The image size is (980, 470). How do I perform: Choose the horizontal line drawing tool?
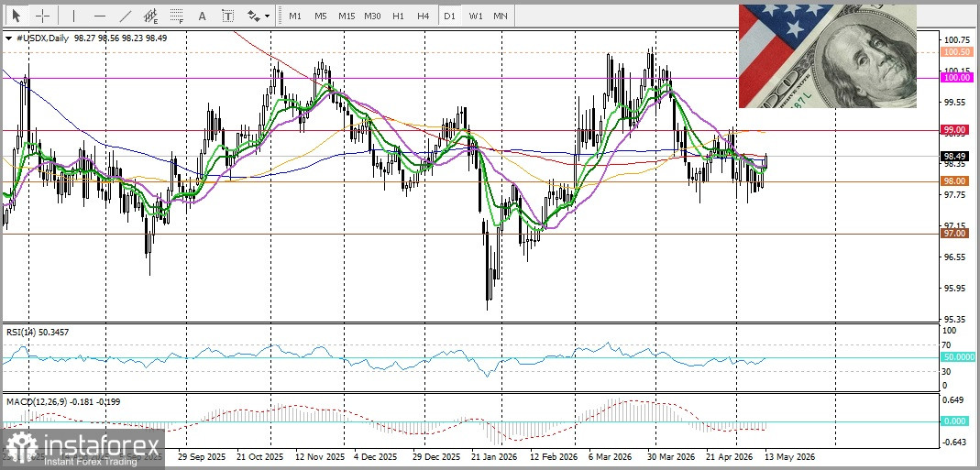[99, 16]
